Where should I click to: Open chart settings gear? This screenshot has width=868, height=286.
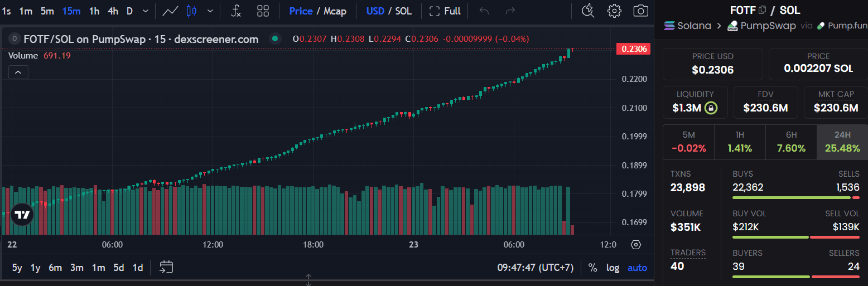point(615,11)
